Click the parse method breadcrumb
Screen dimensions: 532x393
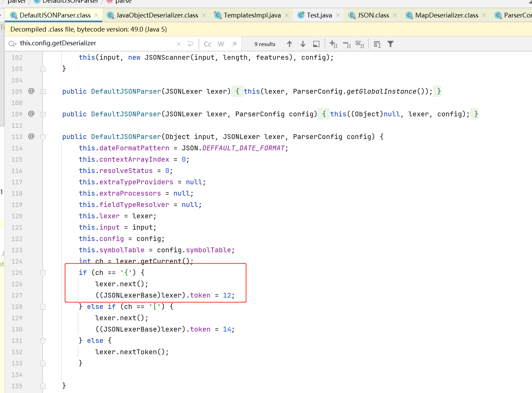click(x=119, y=1)
